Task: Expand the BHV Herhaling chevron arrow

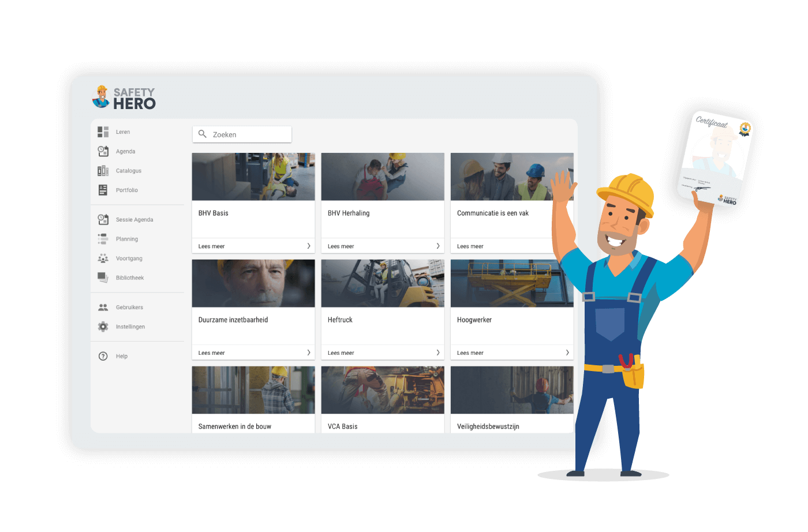Action: point(438,246)
